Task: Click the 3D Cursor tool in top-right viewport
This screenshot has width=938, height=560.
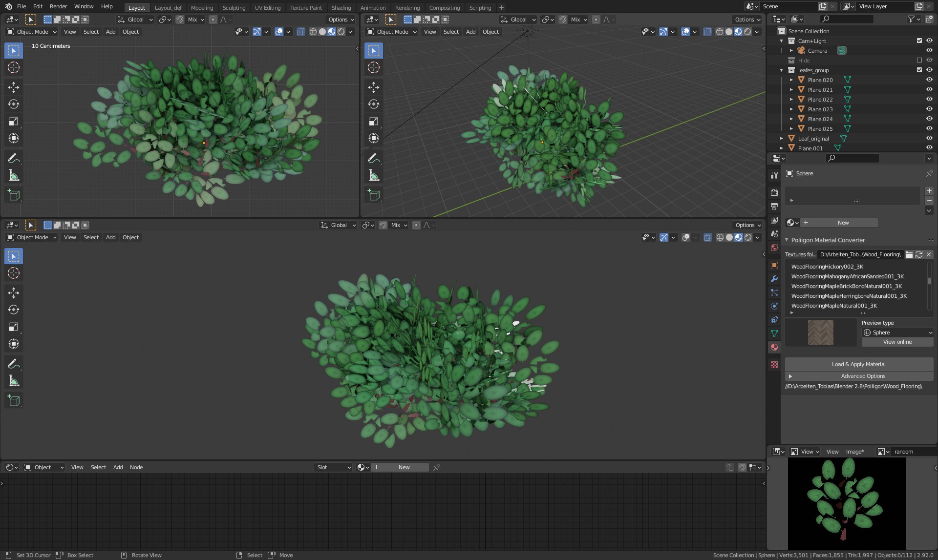Action: point(374,67)
